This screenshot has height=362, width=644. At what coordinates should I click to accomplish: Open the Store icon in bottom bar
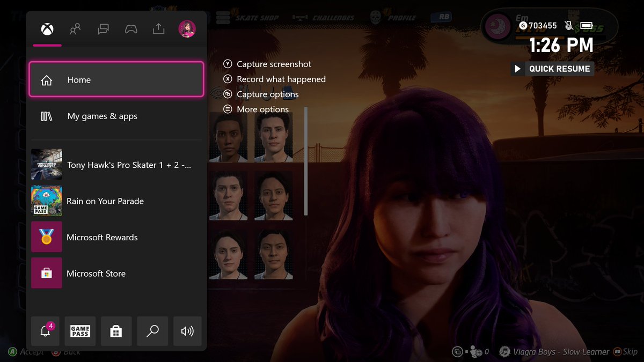point(116,331)
